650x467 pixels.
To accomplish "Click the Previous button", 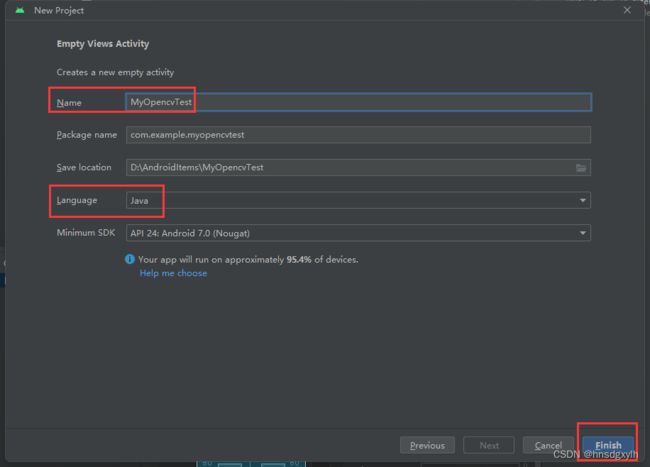I will (x=427, y=445).
